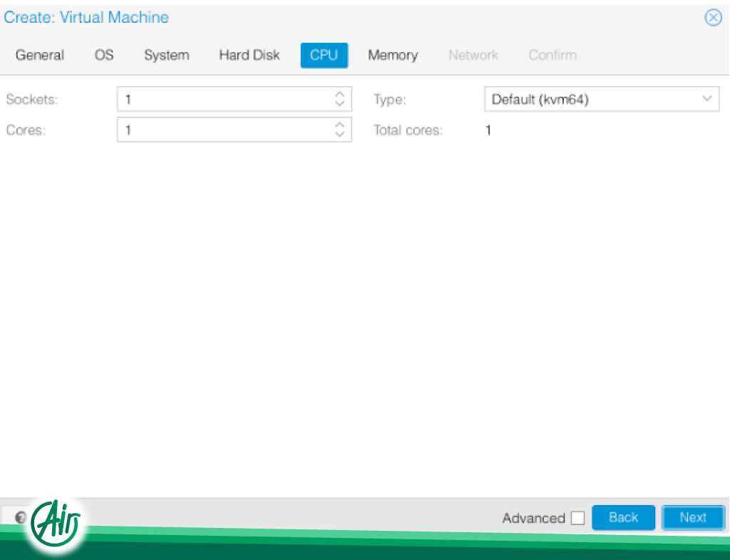Image resolution: width=730 pixels, height=560 pixels.
Task: Click the Cores spinner arrows
Action: click(x=340, y=129)
